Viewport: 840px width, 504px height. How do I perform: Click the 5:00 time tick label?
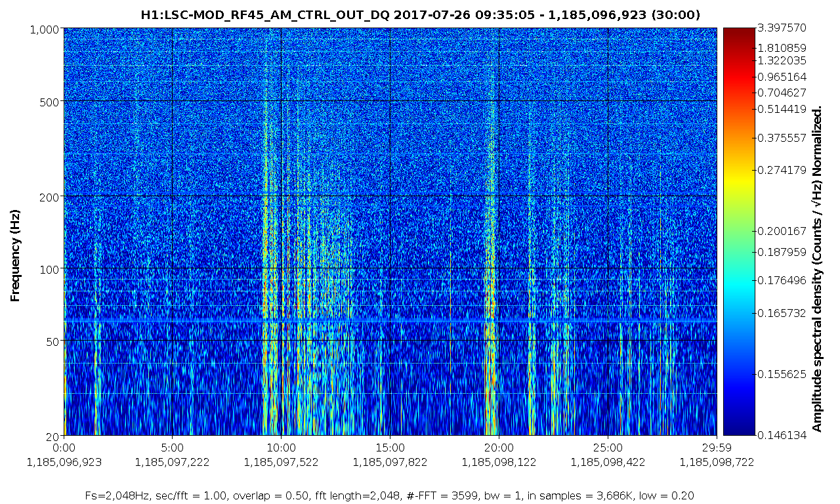click(172, 449)
